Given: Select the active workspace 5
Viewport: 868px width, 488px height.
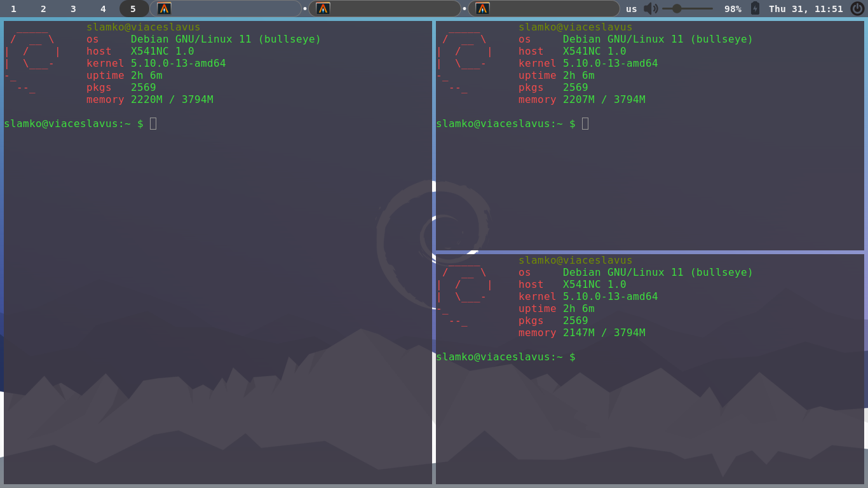Looking at the screenshot, I should tap(133, 9).
